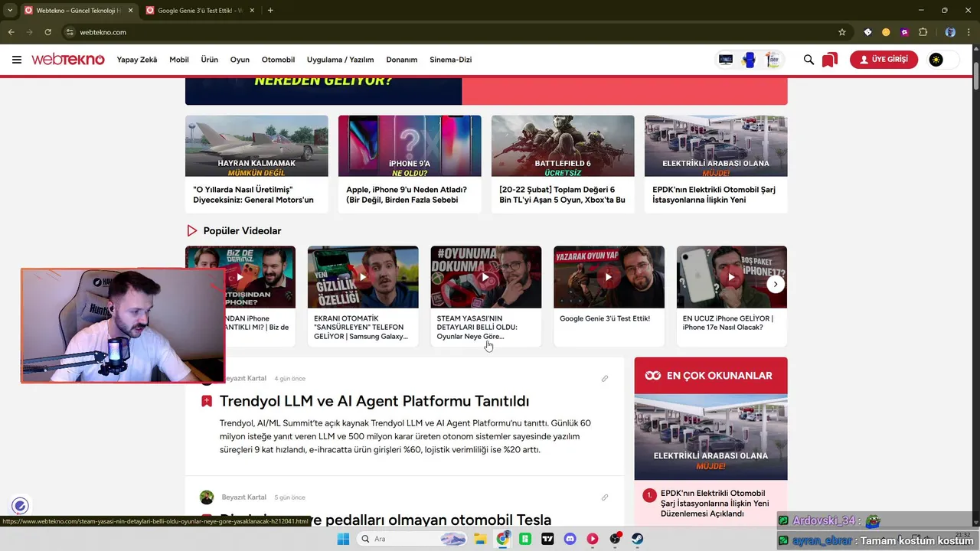Expand the tab search dropdown
The width and height of the screenshot is (980, 551).
(10, 11)
